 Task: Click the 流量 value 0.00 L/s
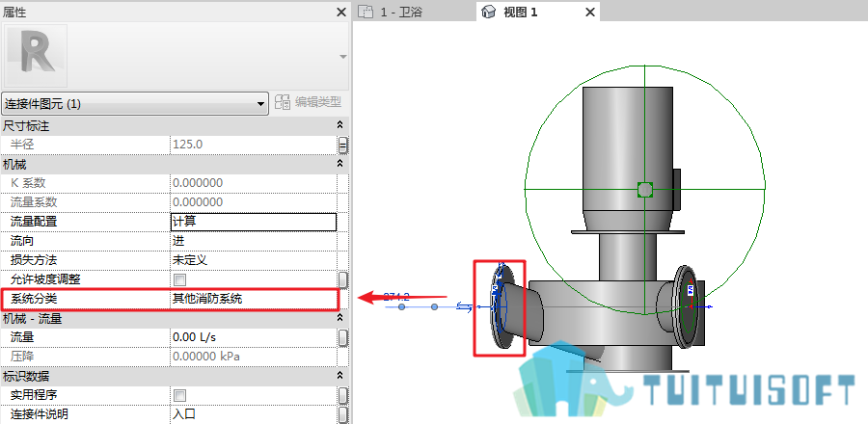[x=254, y=337]
